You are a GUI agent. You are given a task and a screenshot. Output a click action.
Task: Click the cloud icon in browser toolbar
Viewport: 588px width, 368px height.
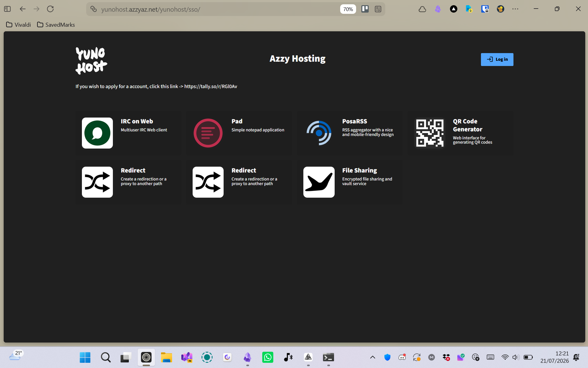click(x=422, y=9)
